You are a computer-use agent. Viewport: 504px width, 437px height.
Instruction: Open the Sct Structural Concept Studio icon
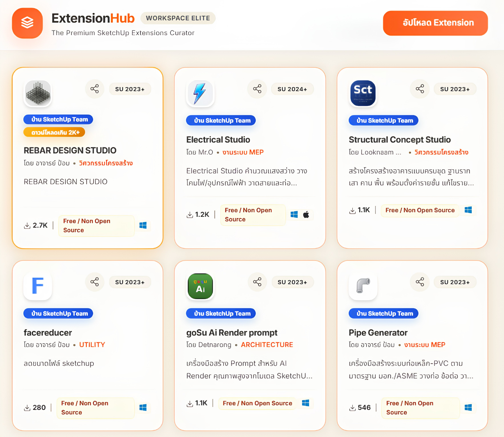pos(363,93)
